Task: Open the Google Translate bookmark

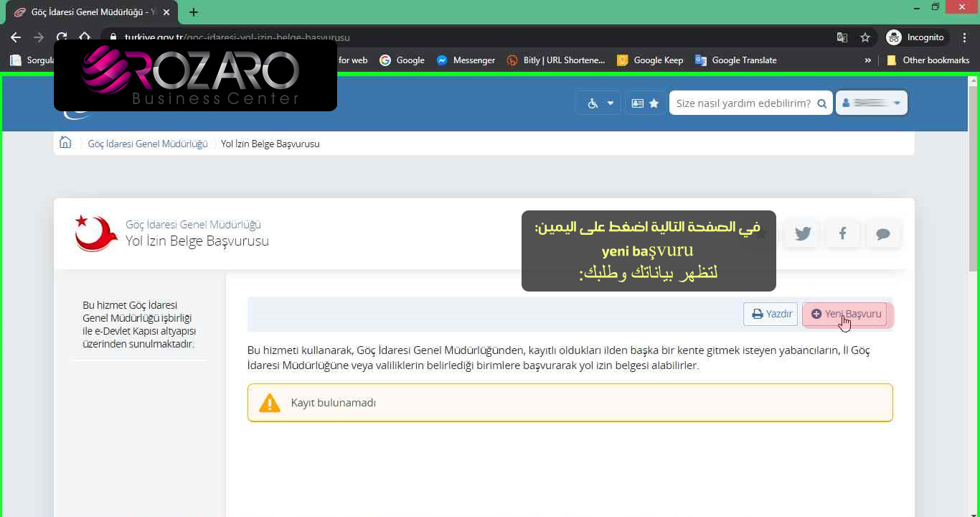Action: point(736,60)
